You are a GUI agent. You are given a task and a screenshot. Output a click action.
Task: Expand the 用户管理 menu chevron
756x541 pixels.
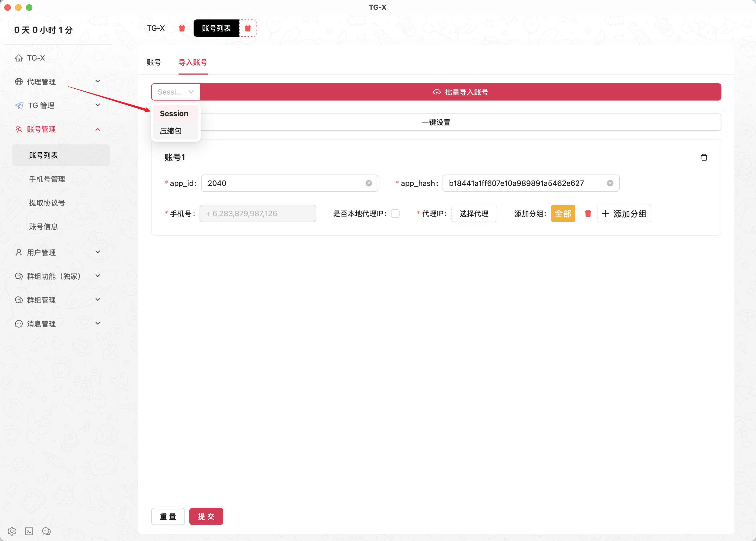(x=98, y=252)
